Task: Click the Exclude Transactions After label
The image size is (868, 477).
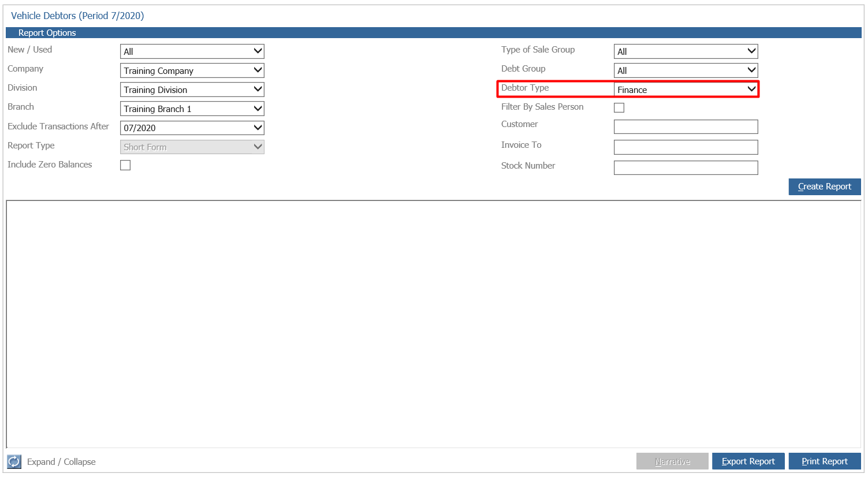Action: click(x=58, y=126)
